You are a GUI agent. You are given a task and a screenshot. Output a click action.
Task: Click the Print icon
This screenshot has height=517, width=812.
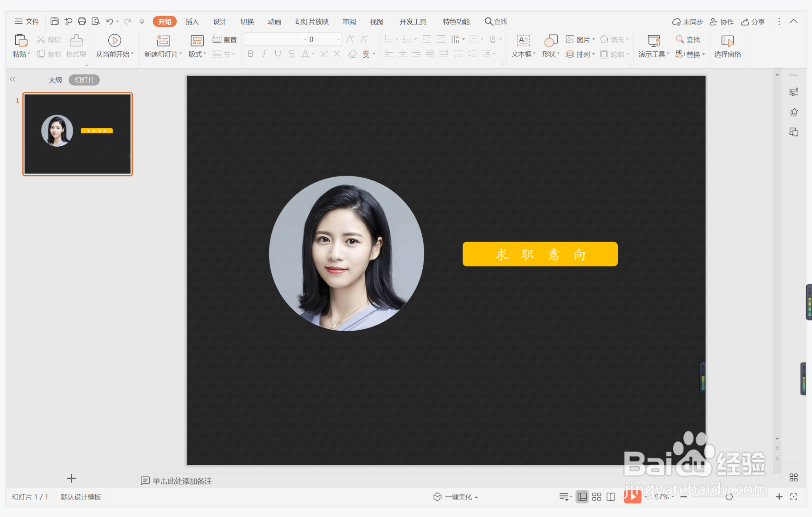82,21
